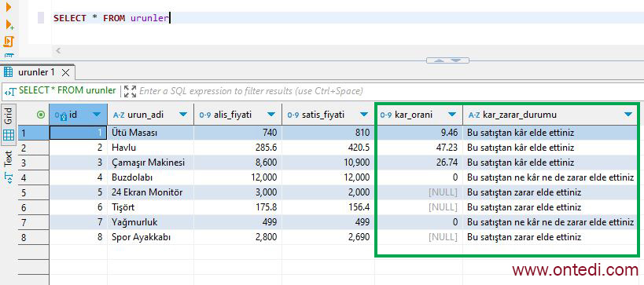Click the Execute SQL statement orange arrow

point(9,6)
